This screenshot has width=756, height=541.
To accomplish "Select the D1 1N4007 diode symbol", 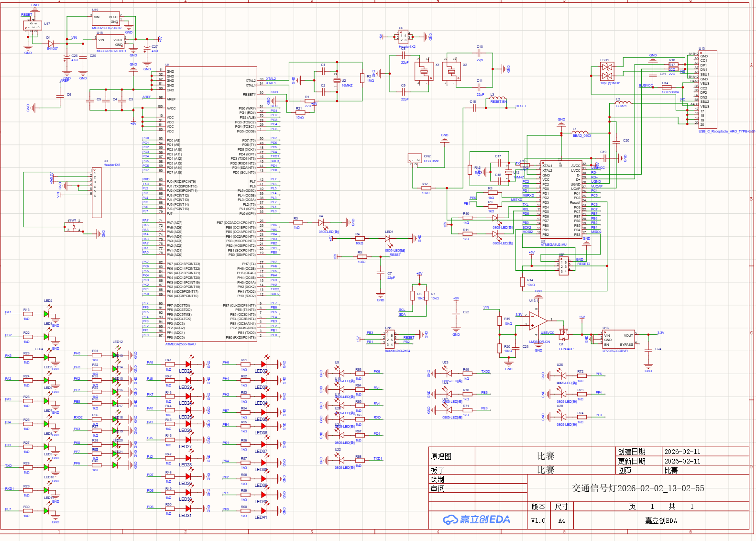I will pyautogui.click(x=51, y=43).
